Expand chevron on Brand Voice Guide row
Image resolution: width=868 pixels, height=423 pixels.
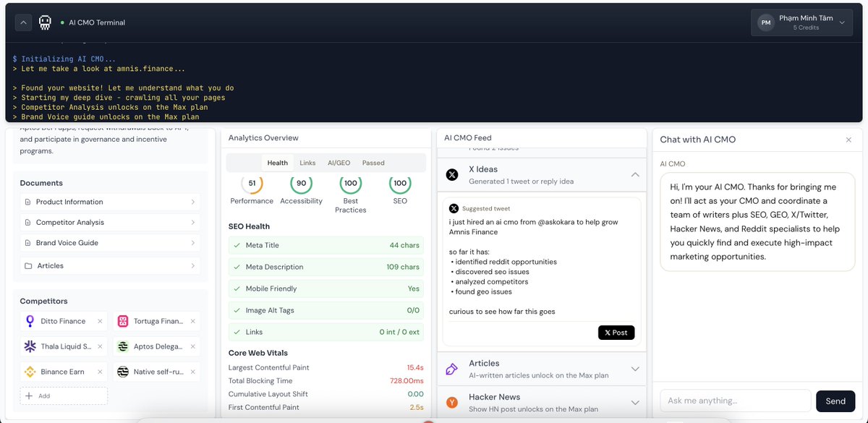[x=193, y=243]
